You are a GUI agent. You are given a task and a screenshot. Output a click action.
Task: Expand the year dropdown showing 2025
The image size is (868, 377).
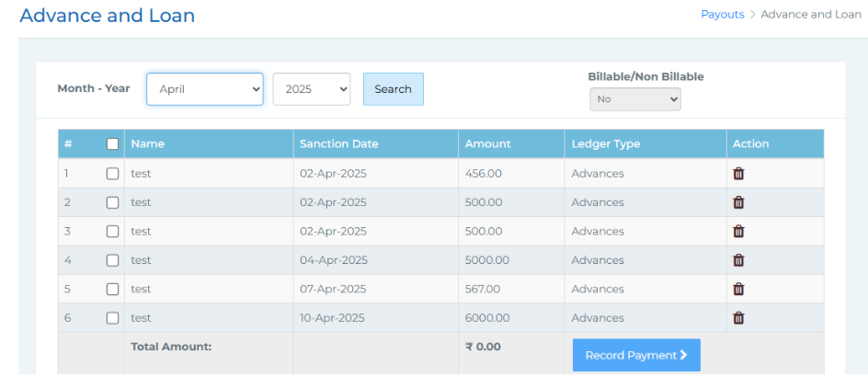311,89
